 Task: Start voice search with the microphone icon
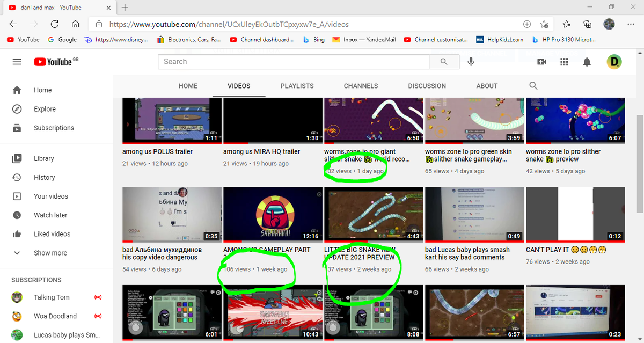coord(471,62)
